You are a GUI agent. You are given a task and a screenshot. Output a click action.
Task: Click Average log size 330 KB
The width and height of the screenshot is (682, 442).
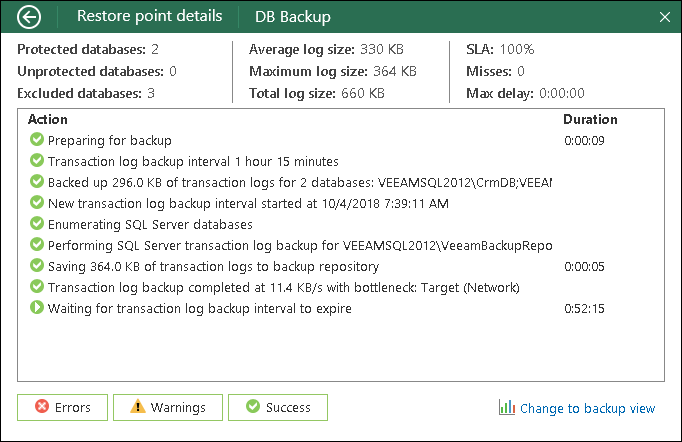[382, 50]
